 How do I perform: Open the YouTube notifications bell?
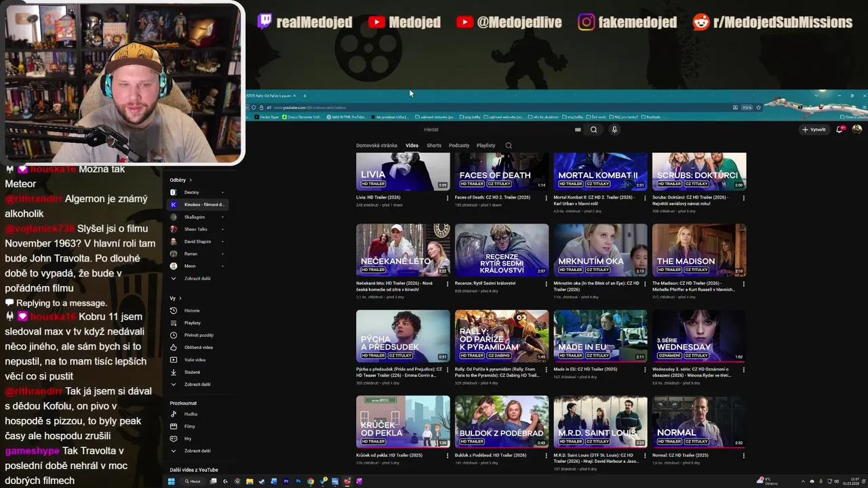[840, 129]
